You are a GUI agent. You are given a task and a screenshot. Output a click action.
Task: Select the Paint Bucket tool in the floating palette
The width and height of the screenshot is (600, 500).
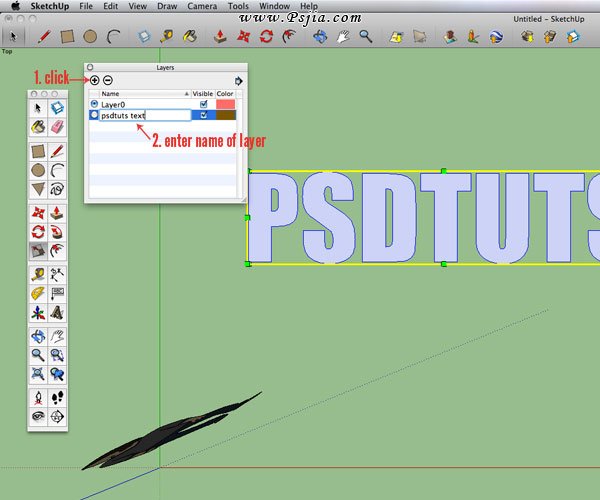[38, 127]
